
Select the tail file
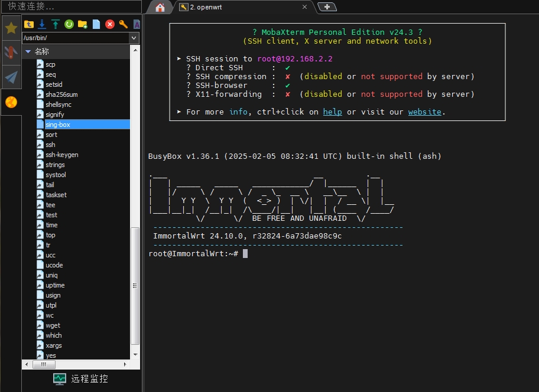(x=50, y=185)
